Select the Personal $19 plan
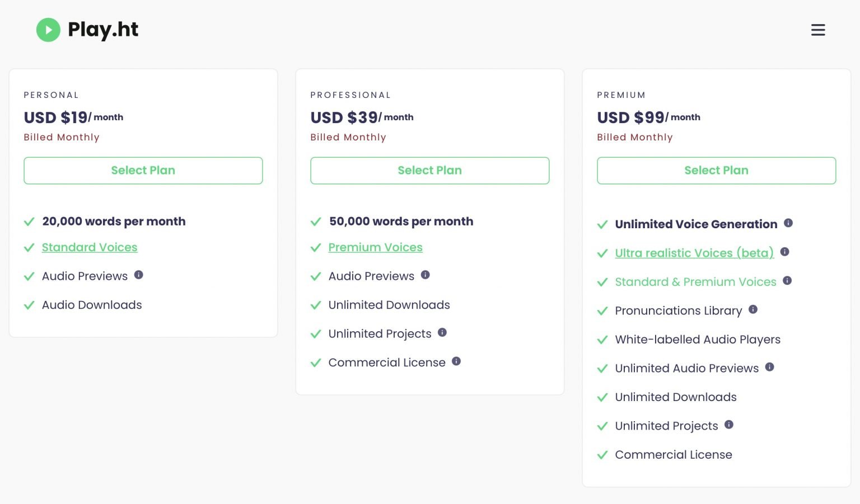 click(x=143, y=171)
